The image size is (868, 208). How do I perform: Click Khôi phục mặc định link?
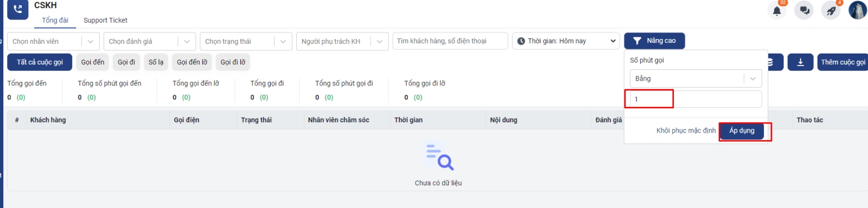686,131
